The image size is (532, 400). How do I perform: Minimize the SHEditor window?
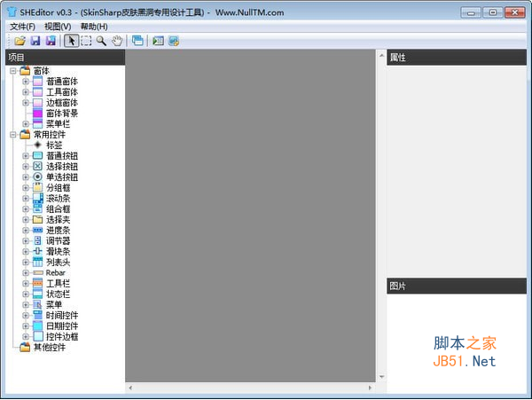(471, 12)
